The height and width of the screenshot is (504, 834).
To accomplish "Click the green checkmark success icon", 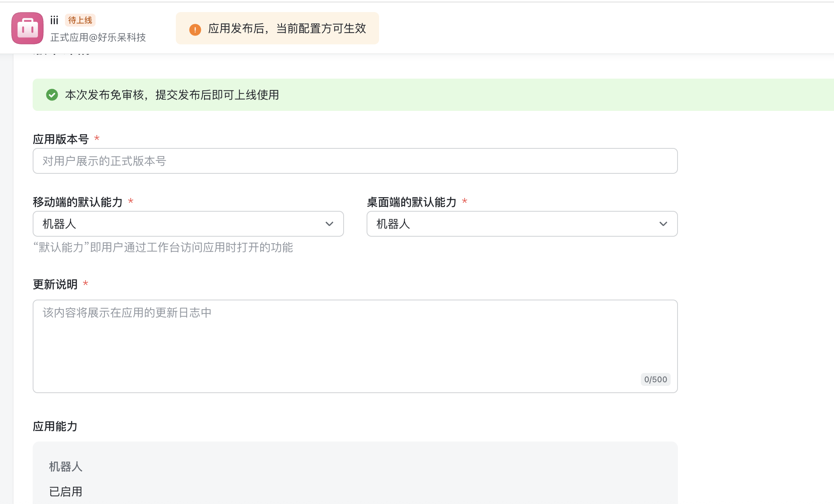I will click(x=52, y=95).
